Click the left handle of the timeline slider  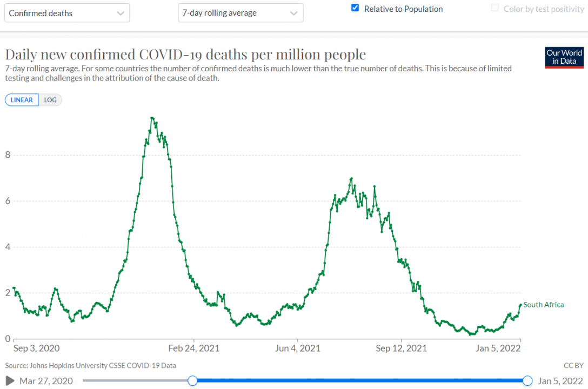coord(192,381)
